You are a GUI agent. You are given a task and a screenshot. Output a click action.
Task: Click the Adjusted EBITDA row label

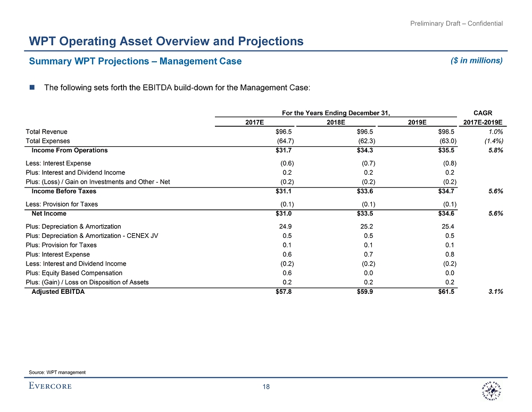coord(58,292)
